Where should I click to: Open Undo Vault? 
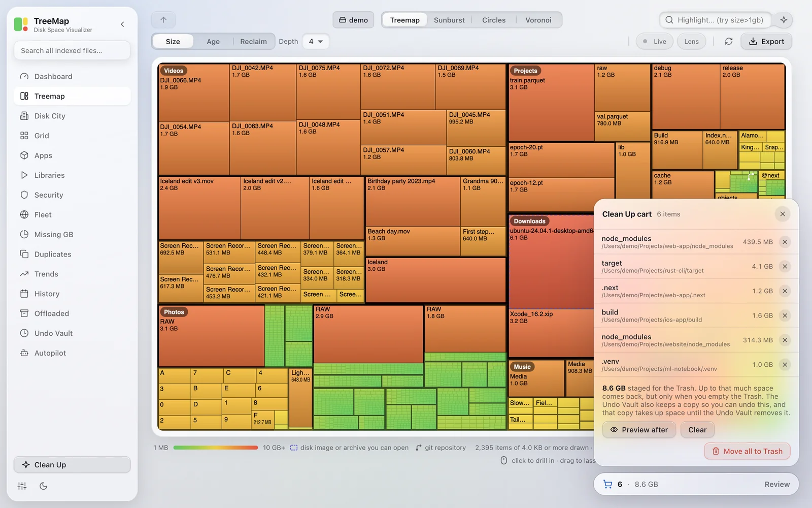pyautogui.click(x=72, y=333)
